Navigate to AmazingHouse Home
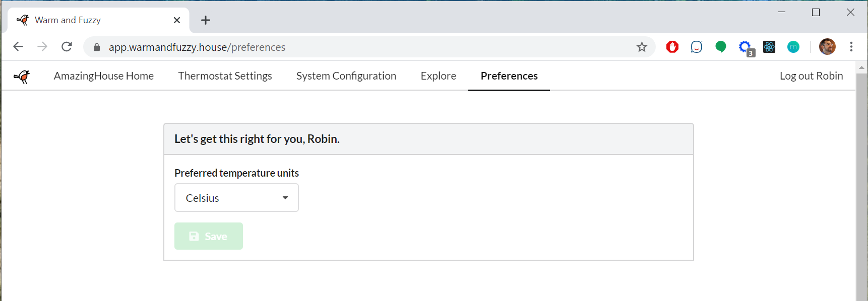This screenshot has height=301, width=868. tap(103, 76)
